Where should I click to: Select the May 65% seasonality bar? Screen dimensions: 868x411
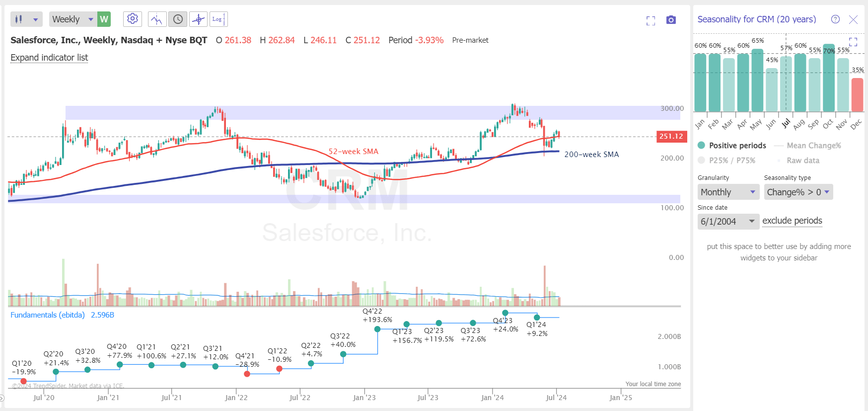757,80
